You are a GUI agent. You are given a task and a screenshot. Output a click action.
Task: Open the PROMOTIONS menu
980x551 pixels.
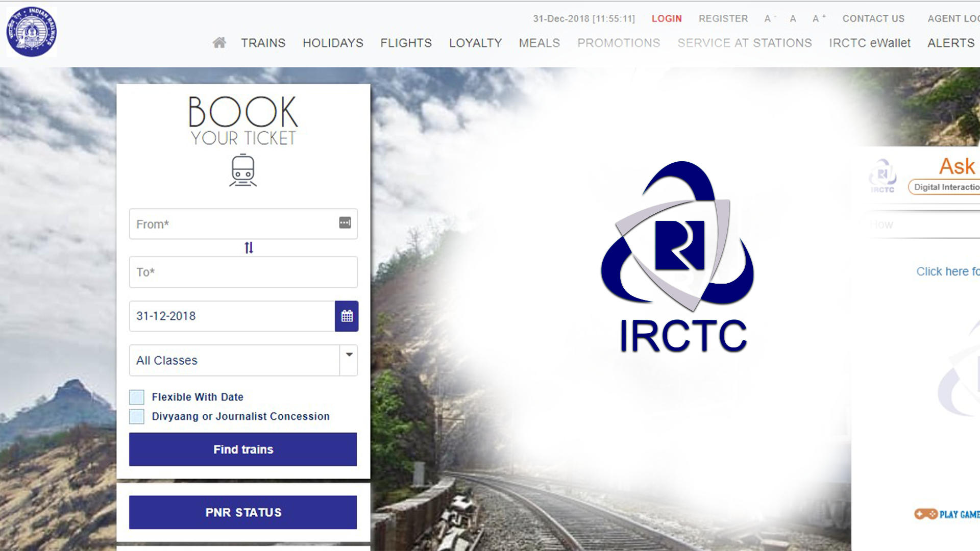[619, 43]
